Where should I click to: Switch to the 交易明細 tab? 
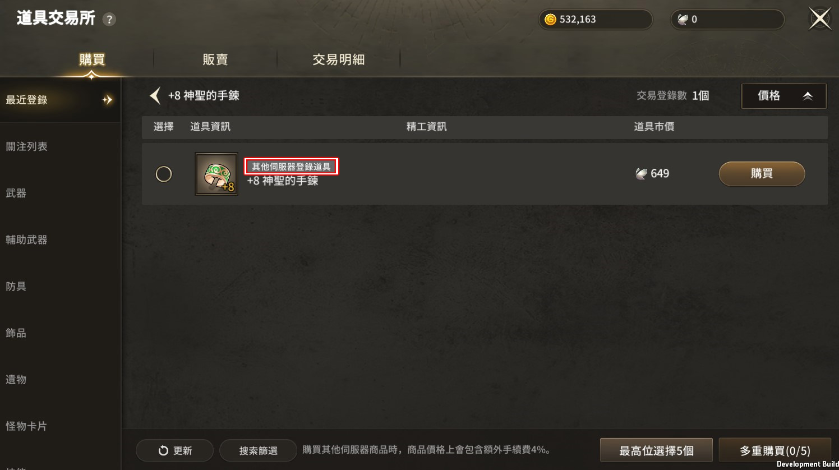pos(338,59)
